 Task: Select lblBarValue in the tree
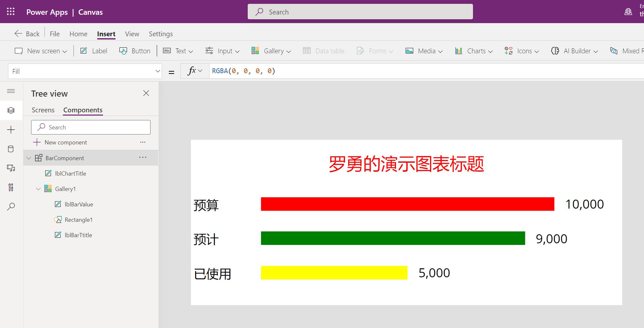[79, 204]
